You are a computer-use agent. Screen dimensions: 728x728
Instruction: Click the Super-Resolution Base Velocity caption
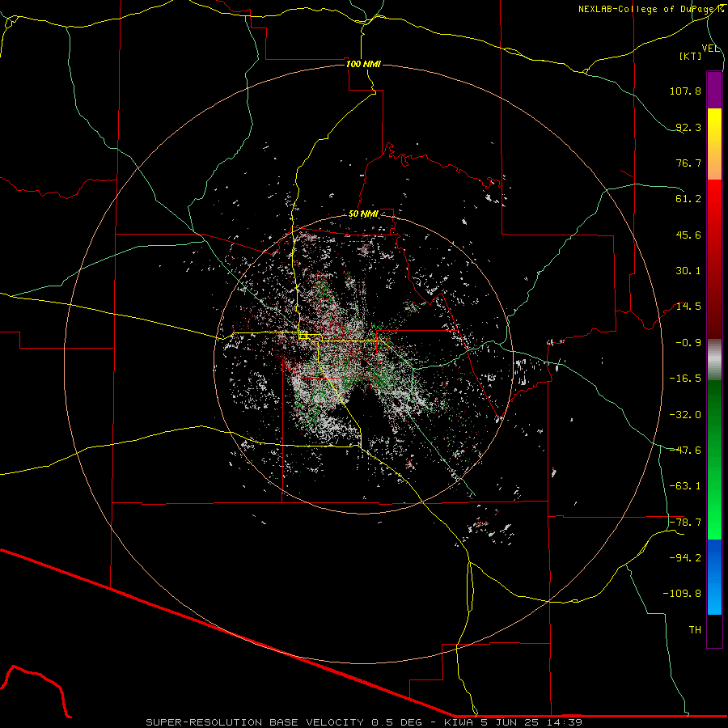(x=364, y=722)
